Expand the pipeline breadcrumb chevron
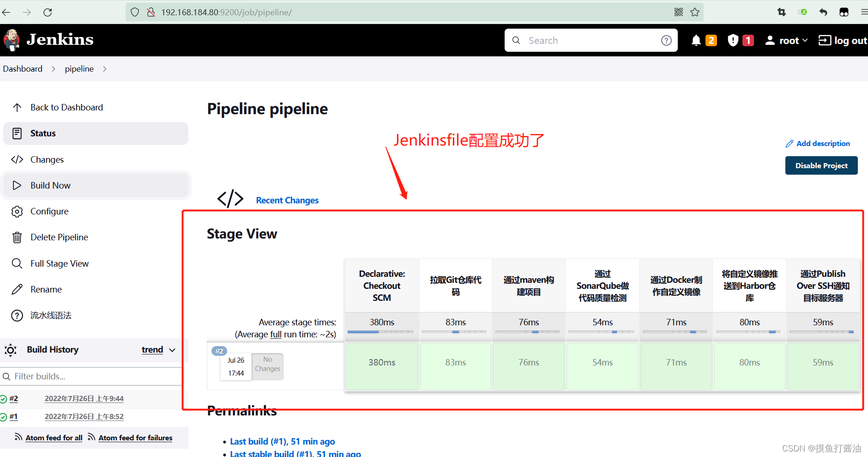 (105, 69)
